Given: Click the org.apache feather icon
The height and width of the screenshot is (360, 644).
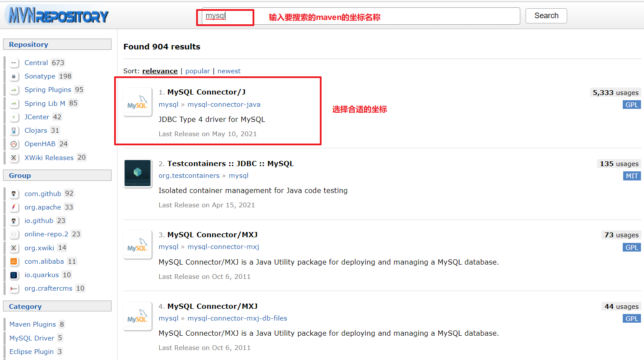Looking at the screenshot, I should tap(14, 207).
